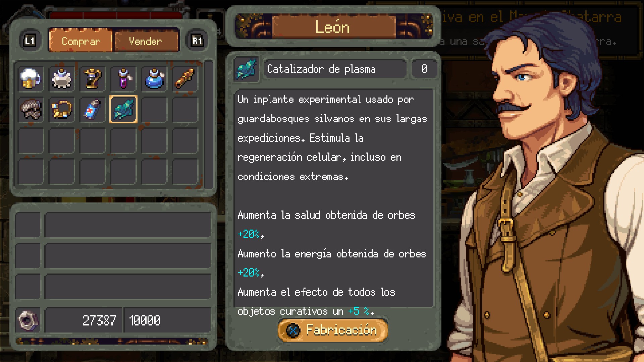The width and height of the screenshot is (644, 362).
Task: Click the inventory grid scrollbar
Action: [209, 124]
